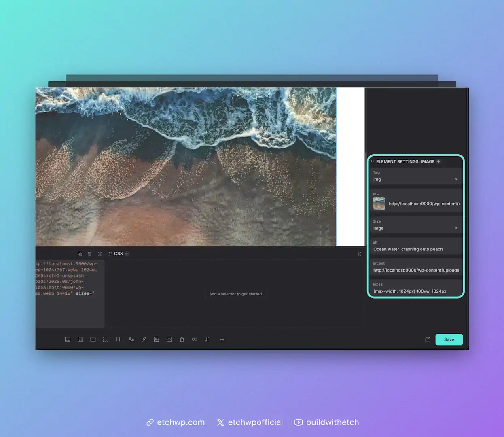This screenshot has width=504, height=437.
Task: Click the sizes attribute input field
Action: coord(415,291)
